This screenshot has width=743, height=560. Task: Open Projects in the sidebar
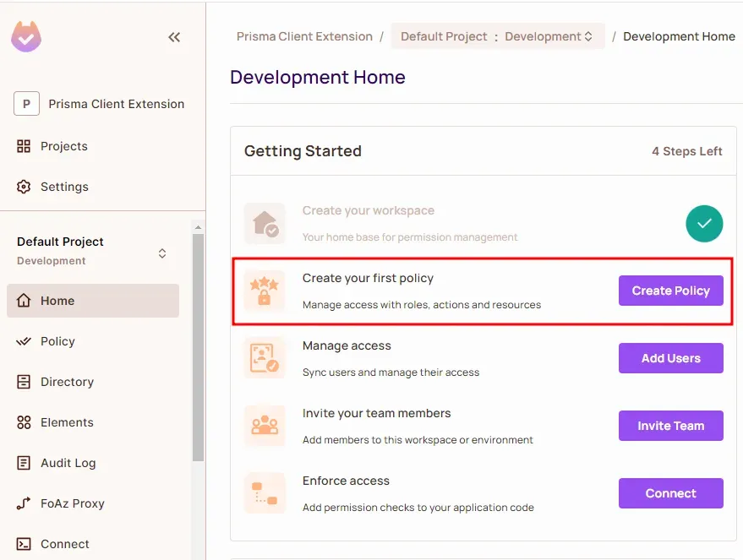[x=63, y=146]
